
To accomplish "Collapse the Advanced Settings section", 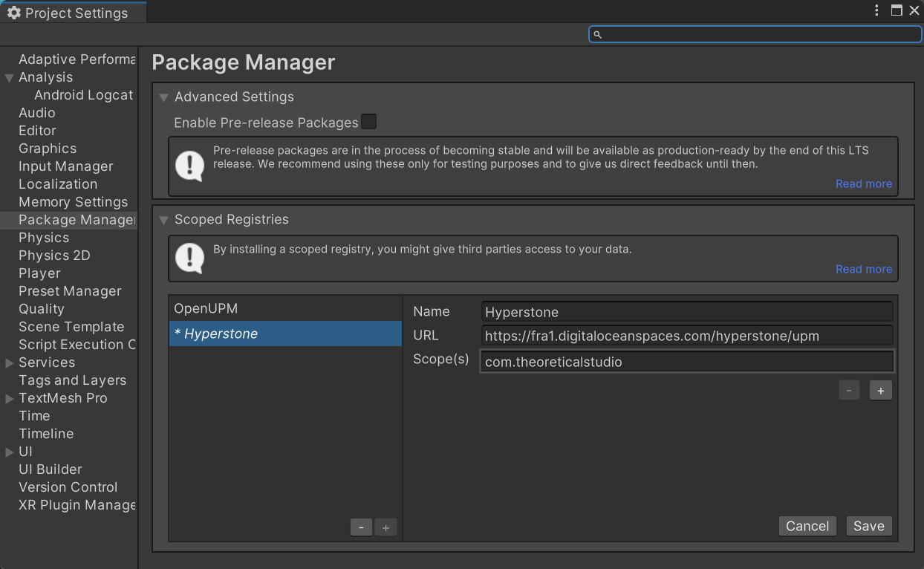I will tap(164, 97).
